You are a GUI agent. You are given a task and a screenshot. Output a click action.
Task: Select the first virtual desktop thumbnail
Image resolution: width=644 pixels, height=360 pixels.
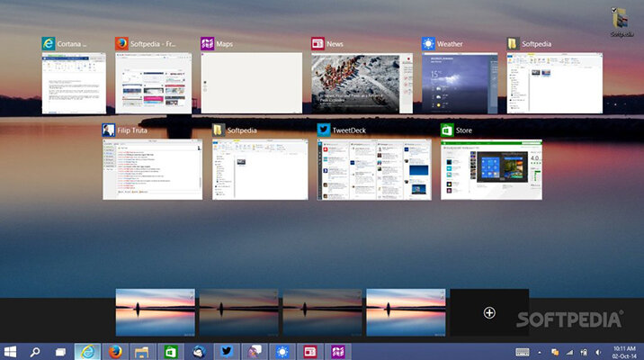coord(156,312)
